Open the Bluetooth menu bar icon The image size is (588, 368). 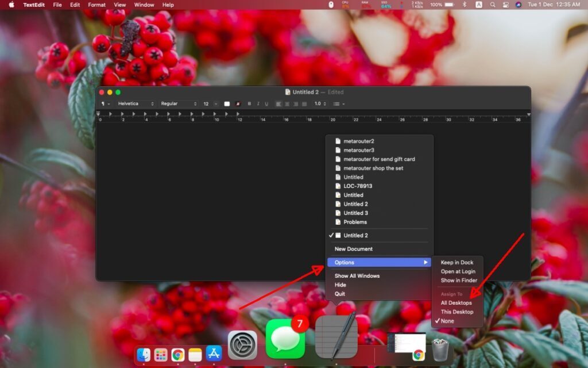(464, 5)
